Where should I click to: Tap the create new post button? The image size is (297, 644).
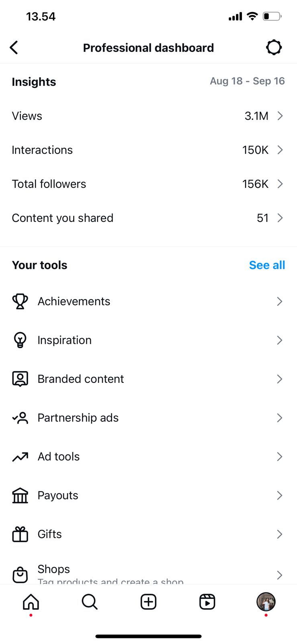[148, 602]
